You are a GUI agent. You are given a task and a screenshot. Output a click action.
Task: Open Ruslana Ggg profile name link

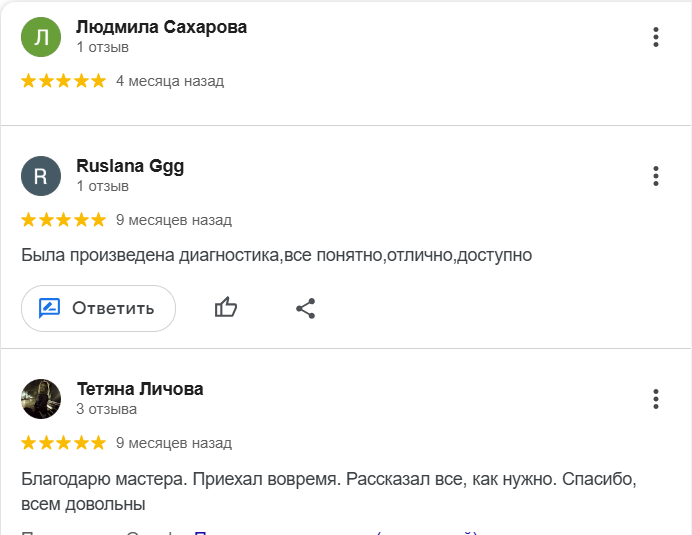(x=130, y=166)
